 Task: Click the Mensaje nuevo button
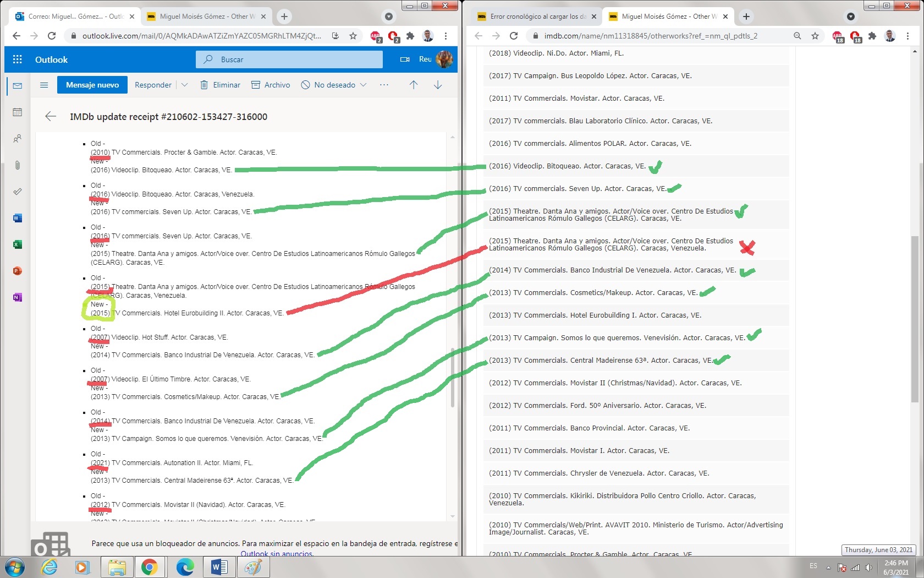pyautogui.click(x=92, y=85)
